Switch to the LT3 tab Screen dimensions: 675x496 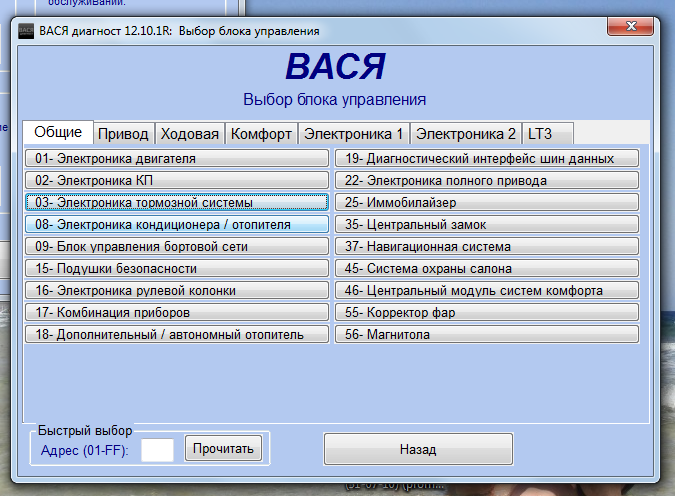(548, 134)
